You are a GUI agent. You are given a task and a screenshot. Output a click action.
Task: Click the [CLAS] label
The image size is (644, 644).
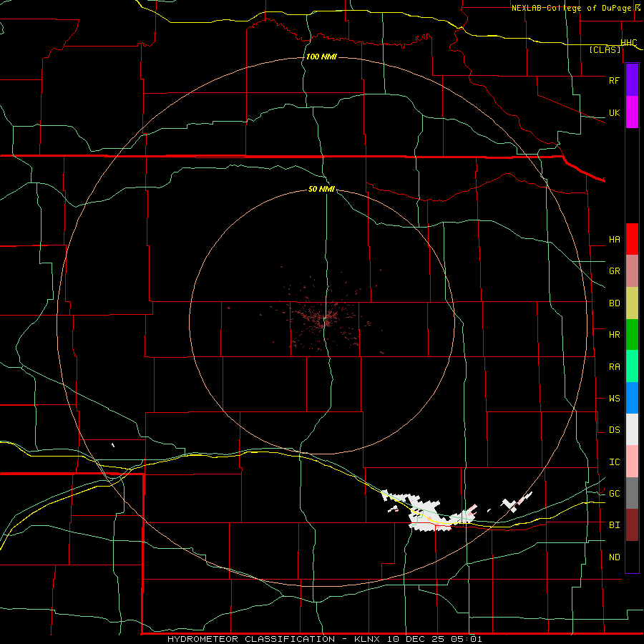click(x=605, y=50)
